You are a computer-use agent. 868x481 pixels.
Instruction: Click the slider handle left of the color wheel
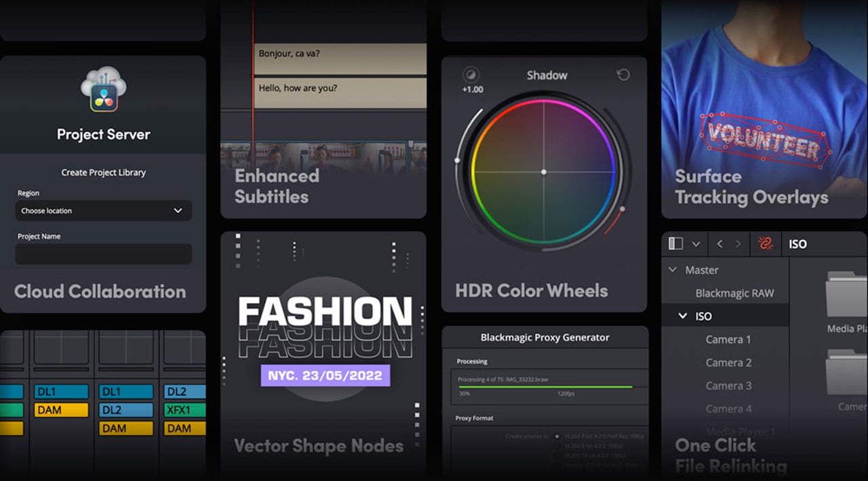(x=458, y=161)
